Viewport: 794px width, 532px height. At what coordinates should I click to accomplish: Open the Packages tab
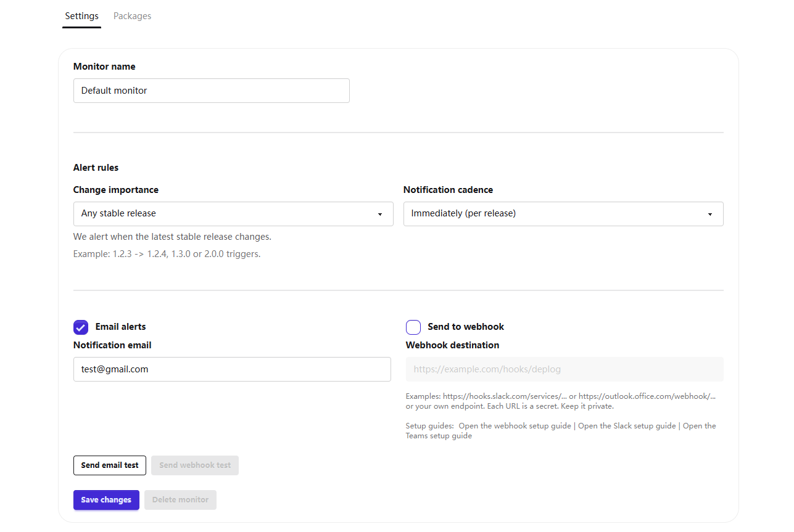132,16
